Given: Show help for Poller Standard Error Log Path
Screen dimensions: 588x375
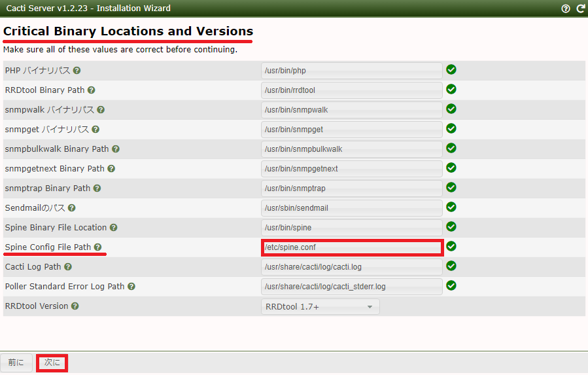Looking at the screenshot, I should coord(131,287).
